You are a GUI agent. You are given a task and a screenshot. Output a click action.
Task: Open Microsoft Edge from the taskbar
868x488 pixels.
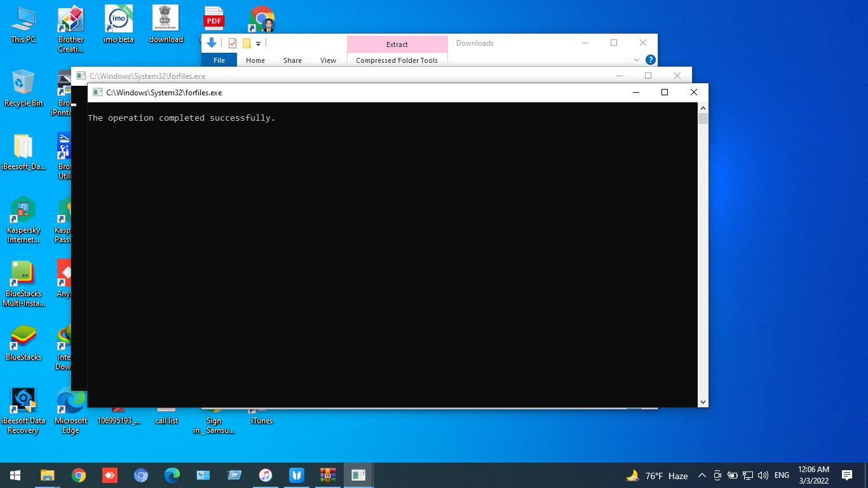coord(172,475)
